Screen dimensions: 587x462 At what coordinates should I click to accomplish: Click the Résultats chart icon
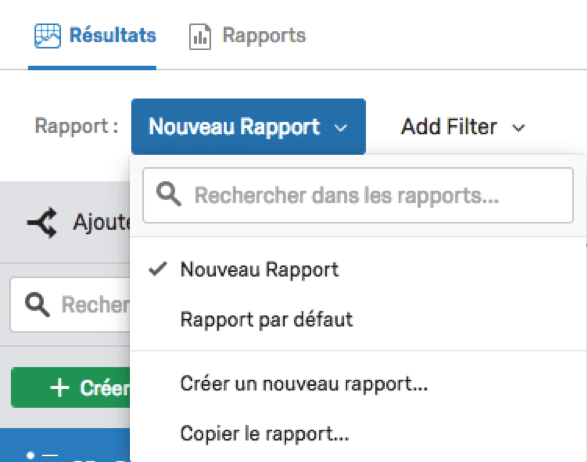[x=48, y=36]
